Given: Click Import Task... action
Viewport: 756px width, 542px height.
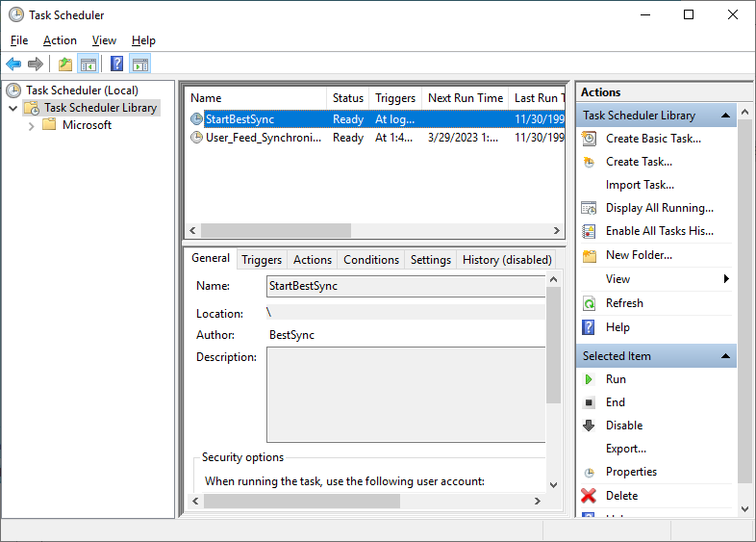Looking at the screenshot, I should tap(640, 185).
